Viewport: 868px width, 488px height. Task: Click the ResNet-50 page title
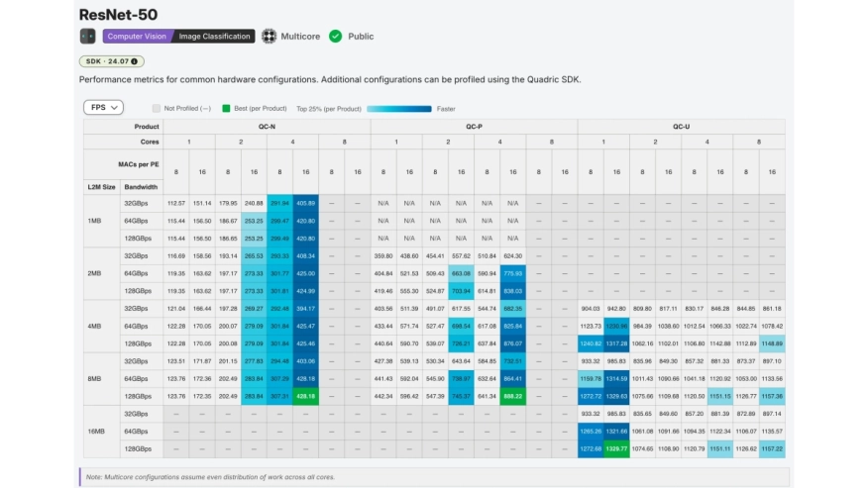click(118, 15)
